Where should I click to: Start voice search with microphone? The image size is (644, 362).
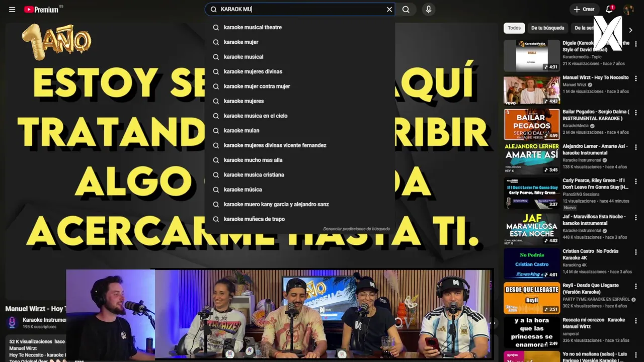pyautogui.click(x=428, y=9)
